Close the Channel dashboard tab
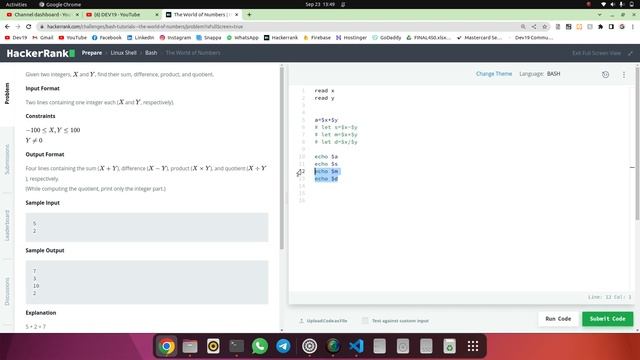The width and height of the screenshot is (640, 360). (77, 14)
